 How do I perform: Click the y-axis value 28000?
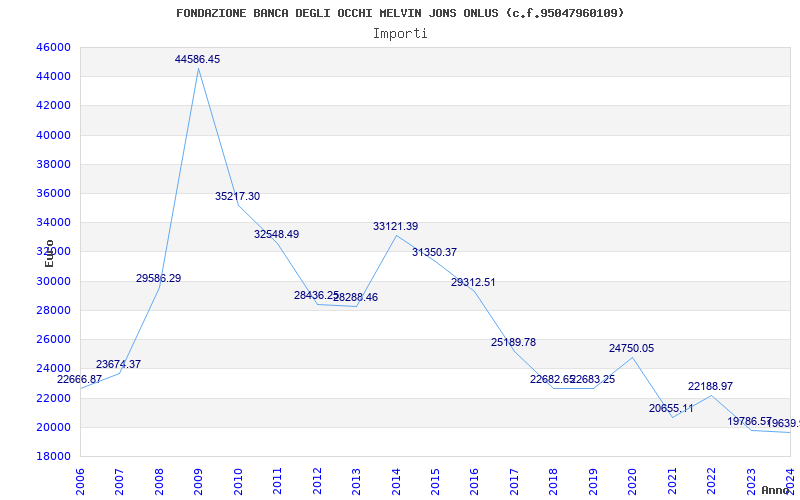[x=53, y=310]
